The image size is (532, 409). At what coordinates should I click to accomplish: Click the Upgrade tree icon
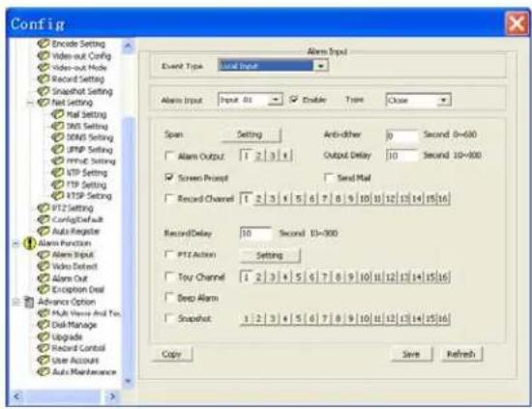tap(44, 336)
